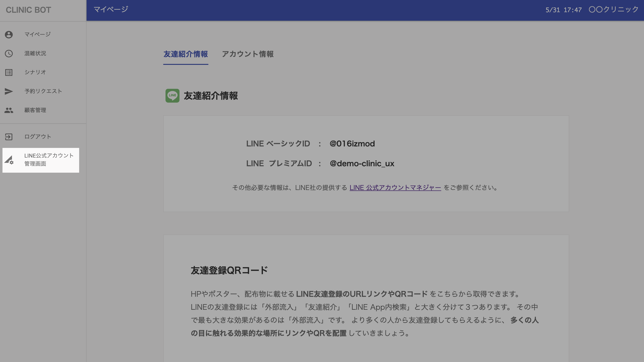Click the ログアウト menu item

pyautogui.click(x=38, y=137)
